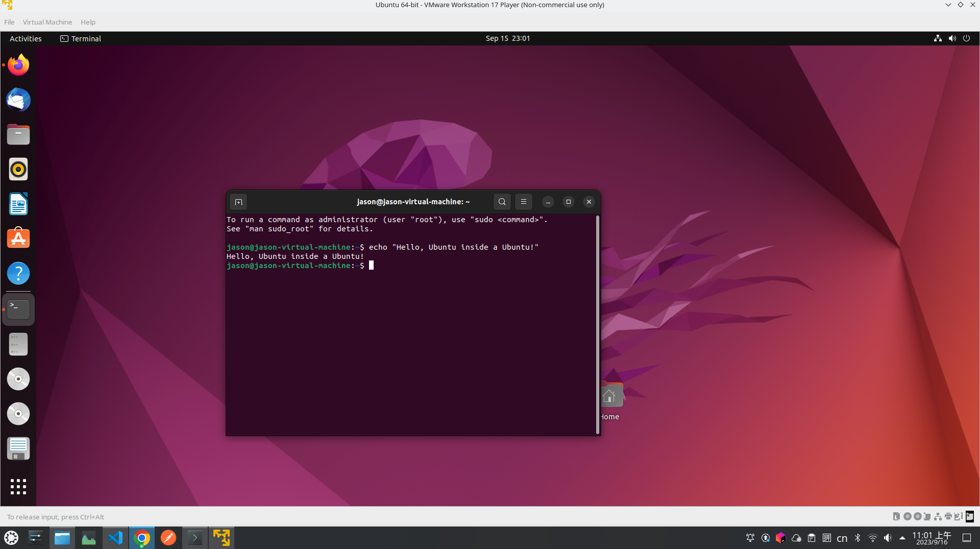This screenshot has height=549, width=980.
Task: Click the gray removable drive dock icon
Action: (18, 344)
